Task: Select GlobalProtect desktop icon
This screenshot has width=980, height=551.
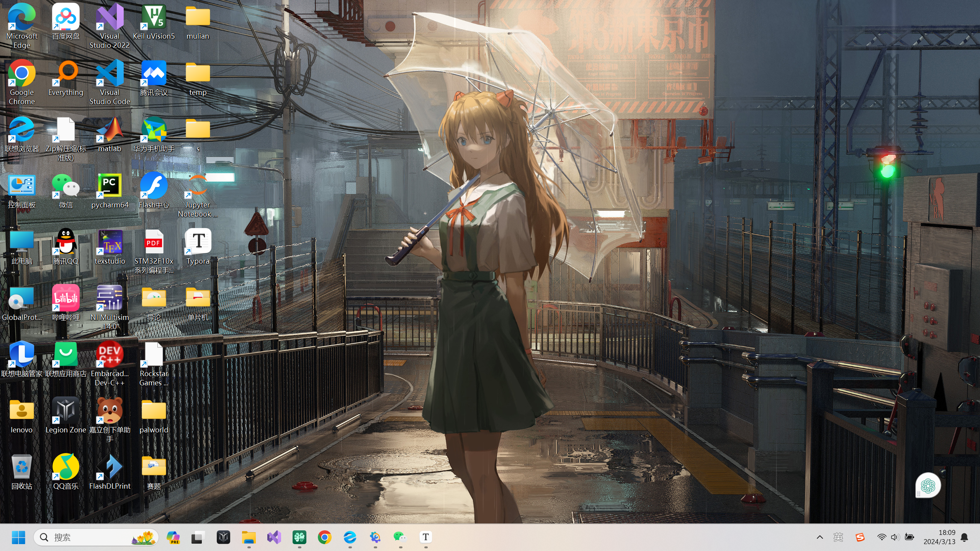Action: (22, 303)
